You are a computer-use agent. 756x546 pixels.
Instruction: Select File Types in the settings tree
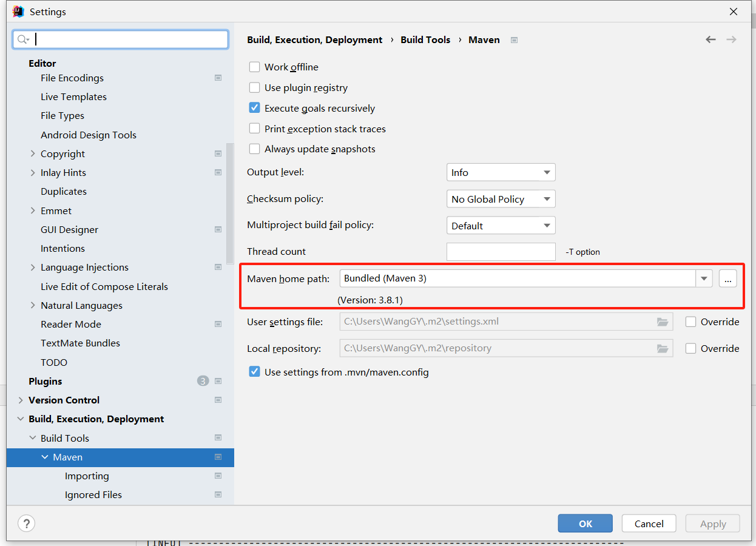[x=62, y=115]
